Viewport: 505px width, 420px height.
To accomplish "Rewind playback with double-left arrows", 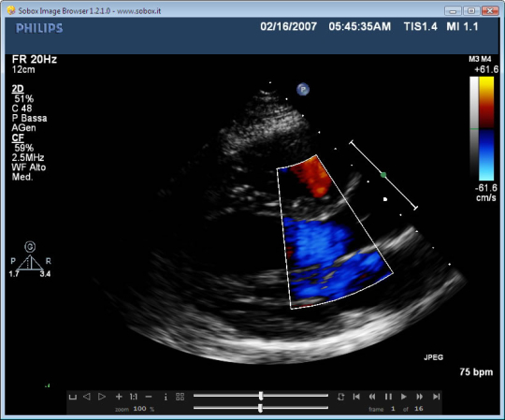I will [x=372, y=397].
